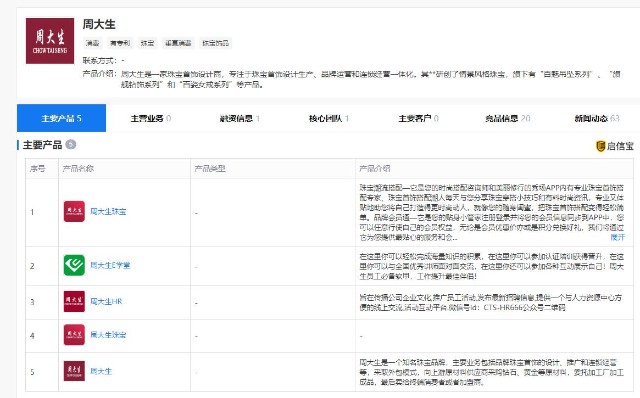Click the count badge next to 主要产品 heading

pyautogui.click(x=71, y=144)
